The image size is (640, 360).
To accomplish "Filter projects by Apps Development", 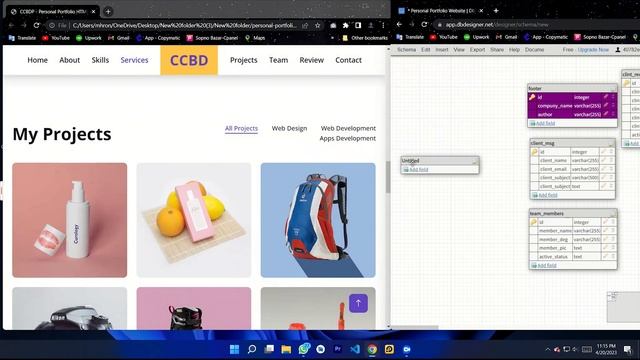I will [347, 138].
